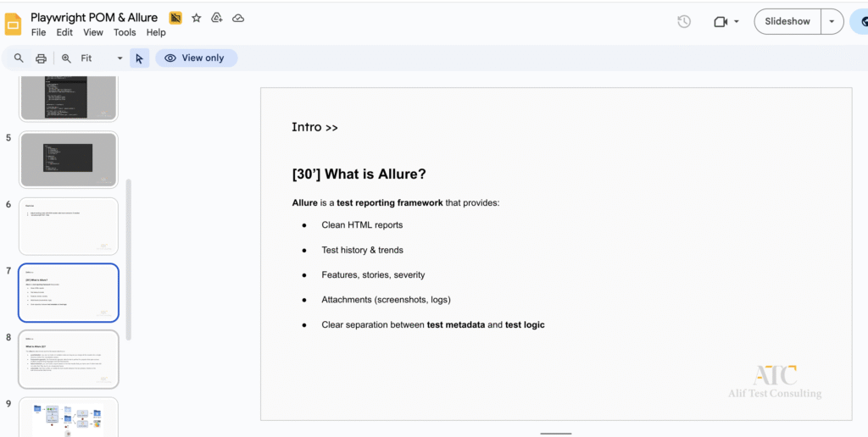Star this presentation

(197, 18)
